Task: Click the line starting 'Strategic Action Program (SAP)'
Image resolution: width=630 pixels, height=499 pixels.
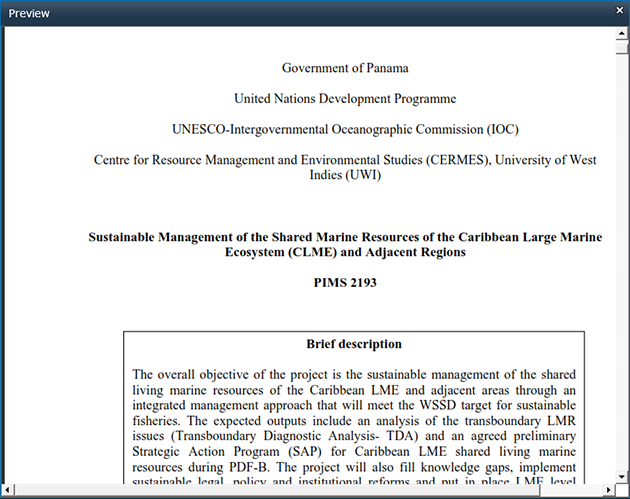Action: pyautogui.click(x=354, y=452)
